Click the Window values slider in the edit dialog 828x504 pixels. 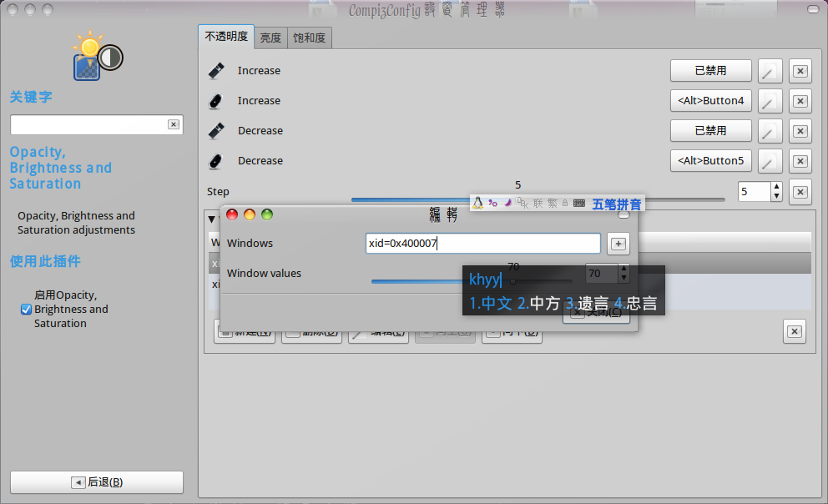click(x=472, y=281)
